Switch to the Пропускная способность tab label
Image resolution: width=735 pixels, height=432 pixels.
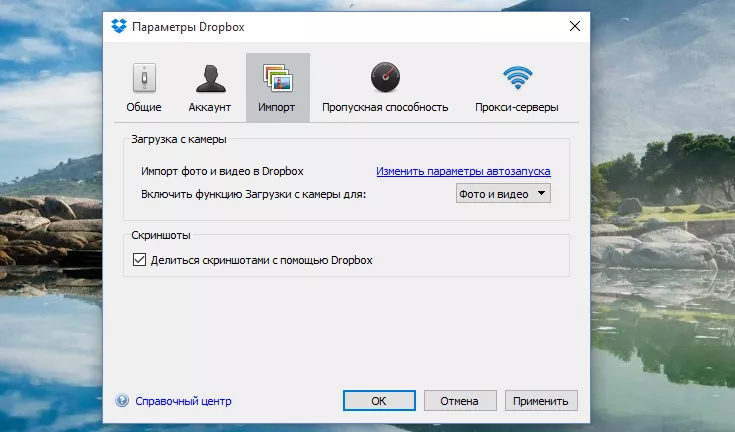click(x=385, y=107)
